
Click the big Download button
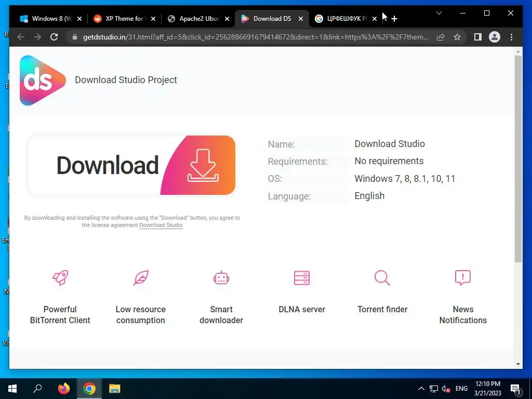[x=131, y=165]
